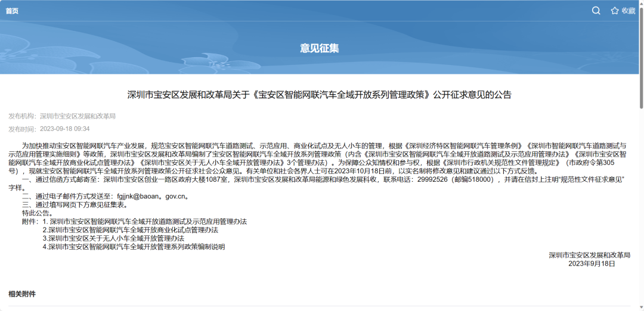Click the 发布时间 2023-09-18 09:34 timestamp
The image size is (644, 311).
click(49, 129)
